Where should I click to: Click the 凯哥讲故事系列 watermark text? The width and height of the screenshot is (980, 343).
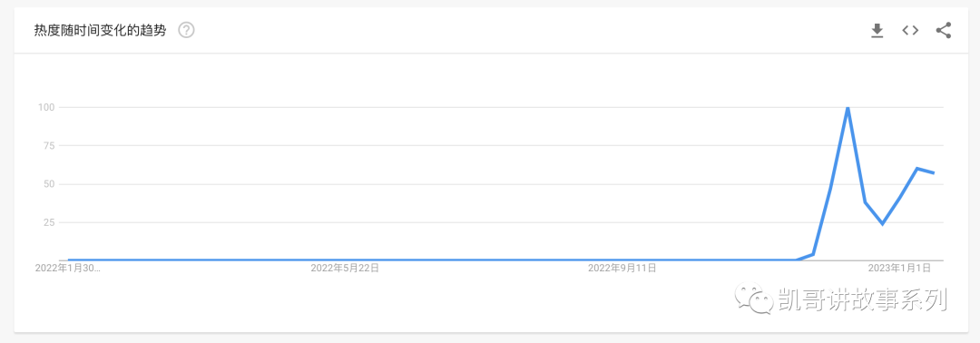coord(863,300)
